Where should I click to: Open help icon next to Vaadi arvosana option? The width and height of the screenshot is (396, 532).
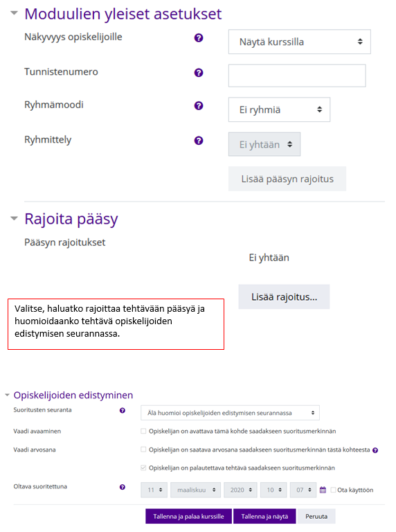tap(375, 450)
